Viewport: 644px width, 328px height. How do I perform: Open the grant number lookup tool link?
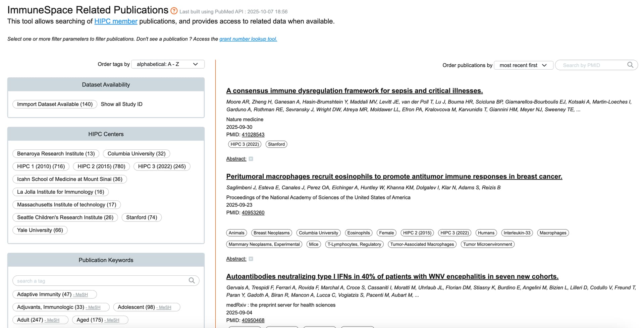248,39
